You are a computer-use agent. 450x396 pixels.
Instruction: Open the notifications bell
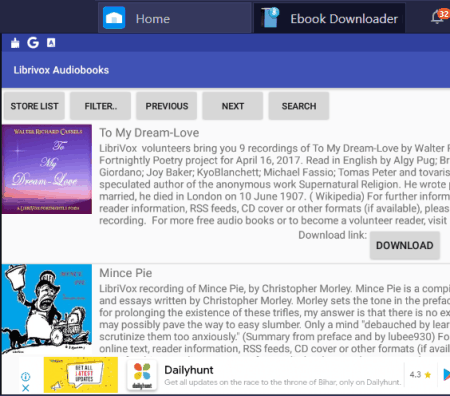(437, 17)
